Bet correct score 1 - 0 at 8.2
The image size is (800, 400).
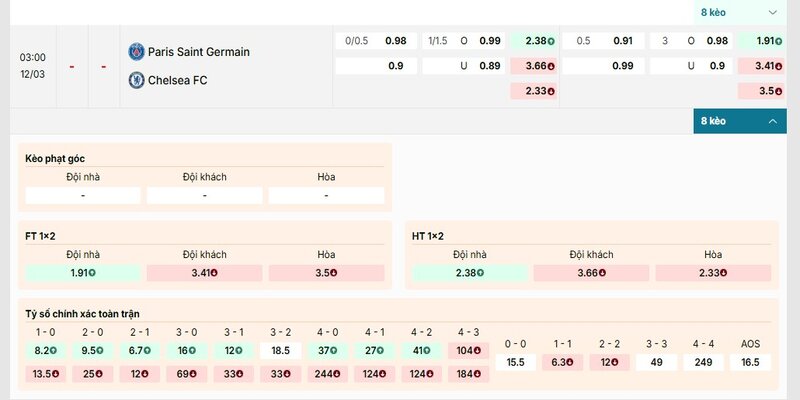[46, 350]
